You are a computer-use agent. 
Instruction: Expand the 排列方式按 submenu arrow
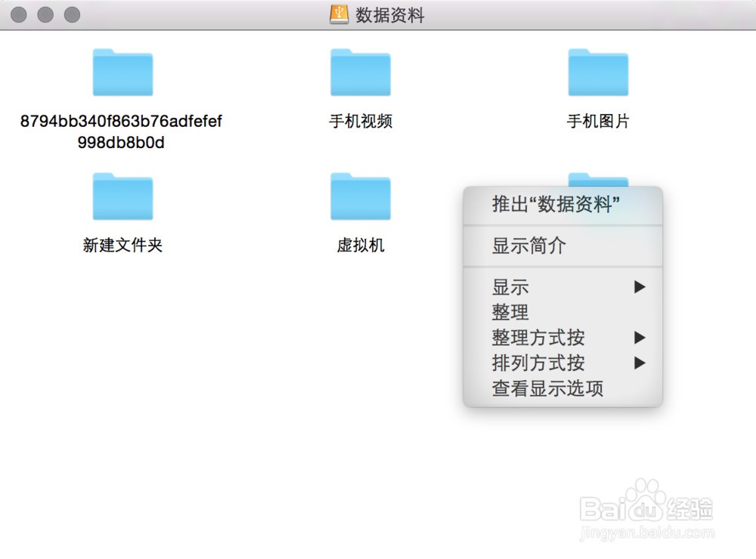(x=640, y=363)
